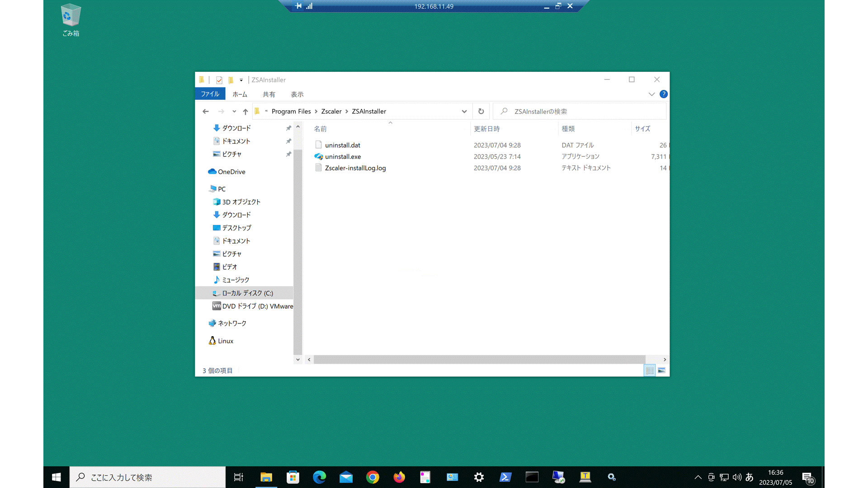The image size is (868, 488).
Task: Click Zscaler in the address breadcrumb
Action: click(331, 111)
